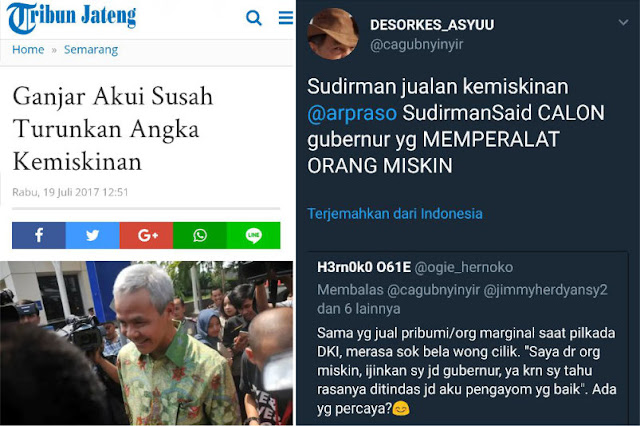640x426 pixels.
Task: Open @ogie_hernoko quoted tweet handle
Action: pos(464,267)
